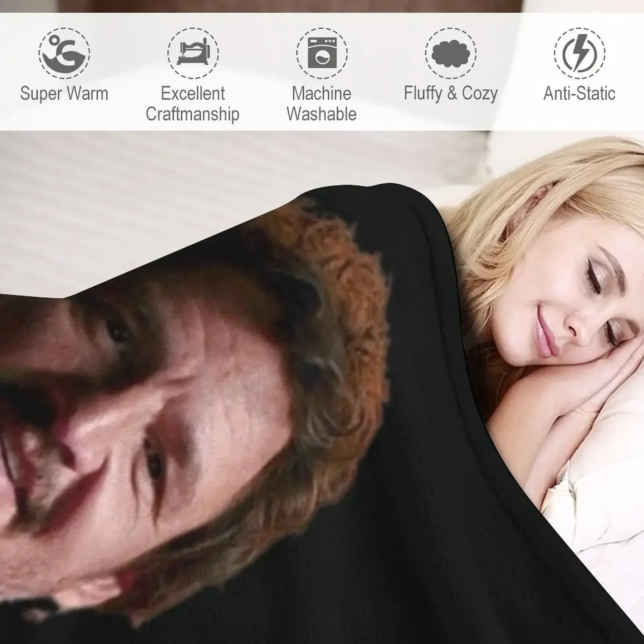Select the 'Super Warm' label
Screen dimensions: 644x644
pos(64,94)
